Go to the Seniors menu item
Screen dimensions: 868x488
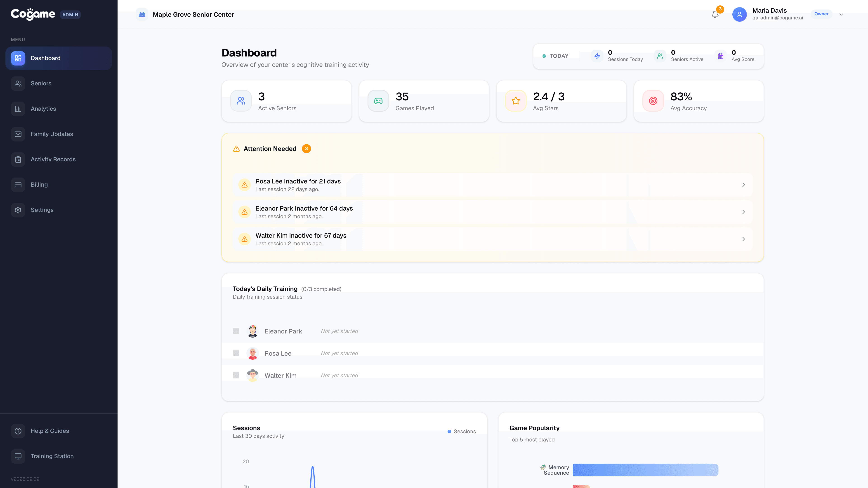(59, 84)
